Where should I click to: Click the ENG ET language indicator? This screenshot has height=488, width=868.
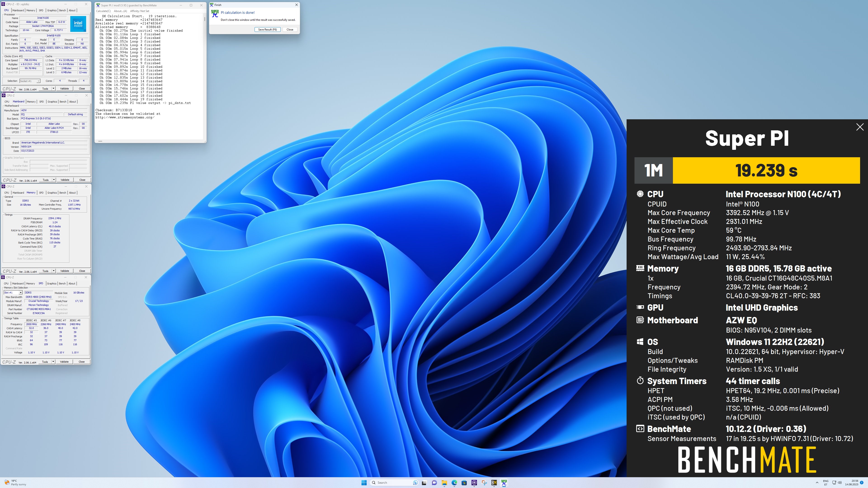point(826,483)
